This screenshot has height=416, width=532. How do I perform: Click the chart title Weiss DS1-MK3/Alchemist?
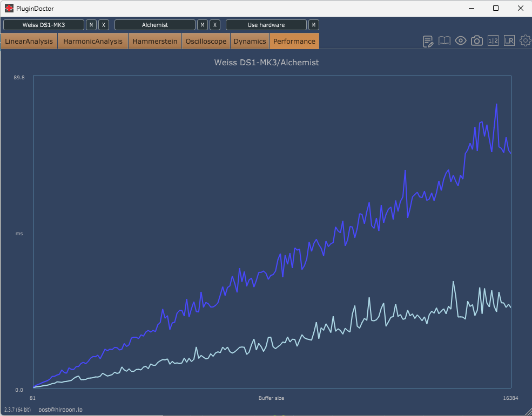(266, 63)
